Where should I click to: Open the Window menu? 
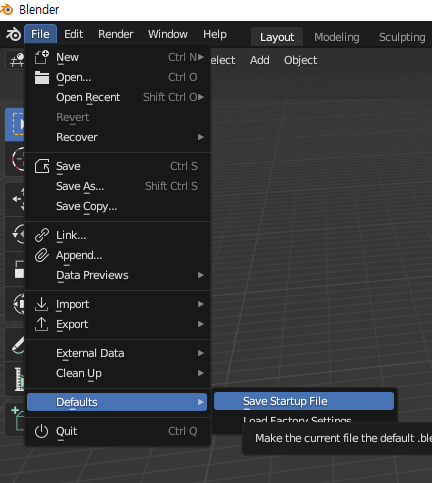coord(168,34)
